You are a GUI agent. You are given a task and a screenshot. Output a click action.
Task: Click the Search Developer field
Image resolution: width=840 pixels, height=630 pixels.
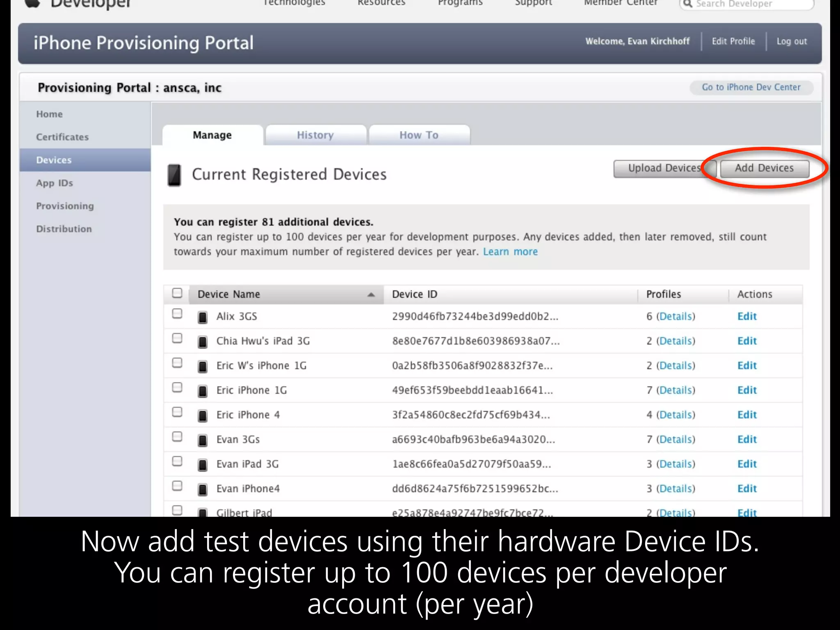coord(746,4)
